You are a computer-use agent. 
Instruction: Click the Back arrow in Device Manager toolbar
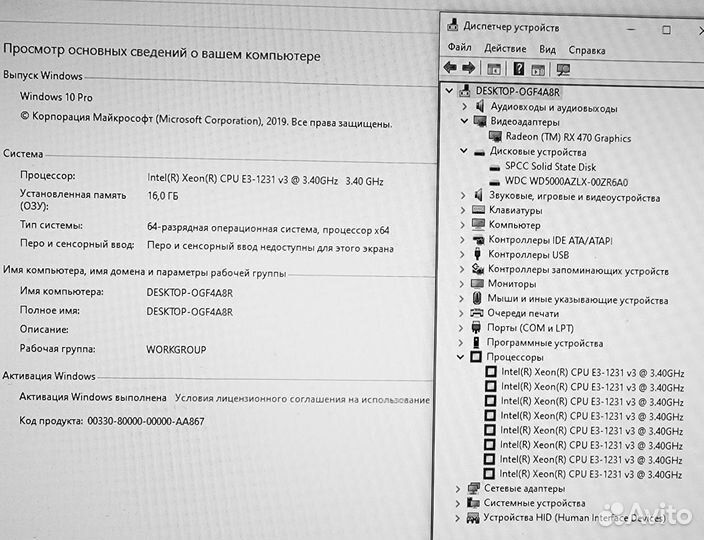click(x=450, y=68)
